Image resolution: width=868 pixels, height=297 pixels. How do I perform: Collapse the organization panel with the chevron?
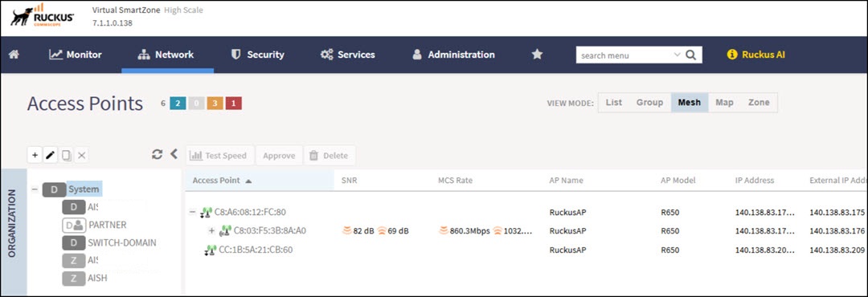pos(174,154)
